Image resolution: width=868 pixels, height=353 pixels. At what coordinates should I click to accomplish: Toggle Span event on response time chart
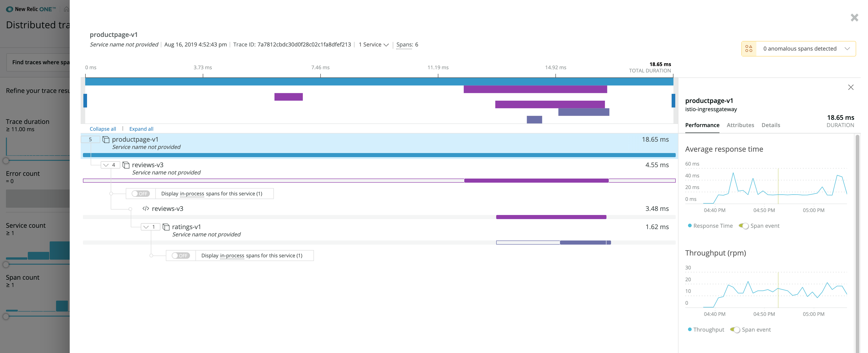click(744, 226)
